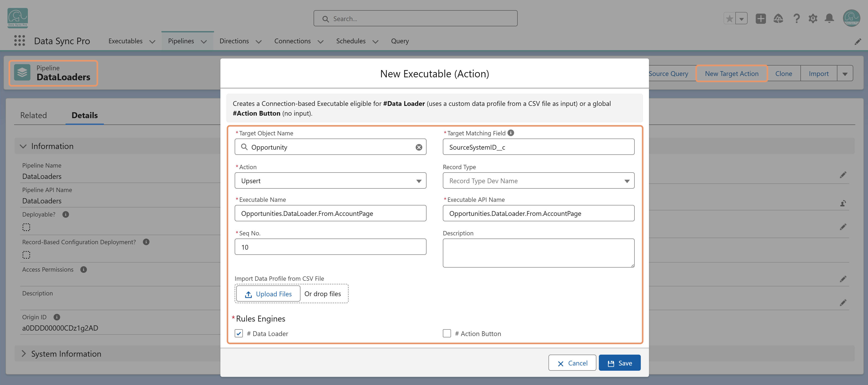868x385 pixels.
Task: Open the Record Type dropdown
Action: (x=539, y=180)
